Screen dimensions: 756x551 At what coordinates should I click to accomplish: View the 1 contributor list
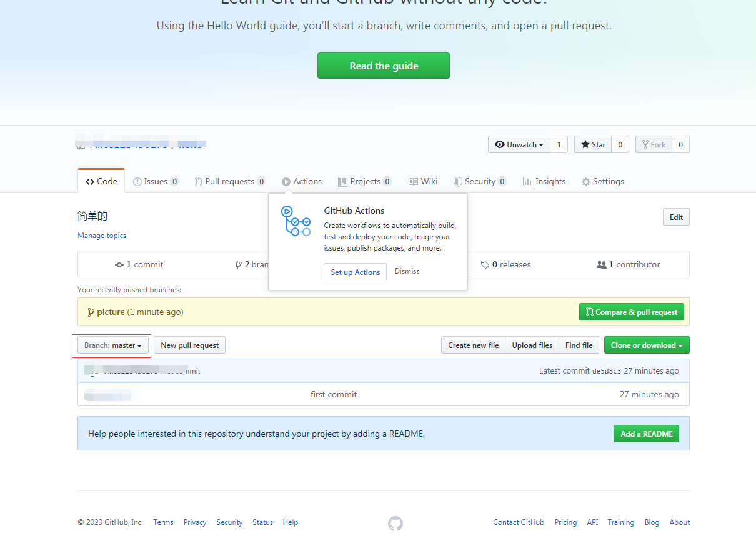pos(629,264)
